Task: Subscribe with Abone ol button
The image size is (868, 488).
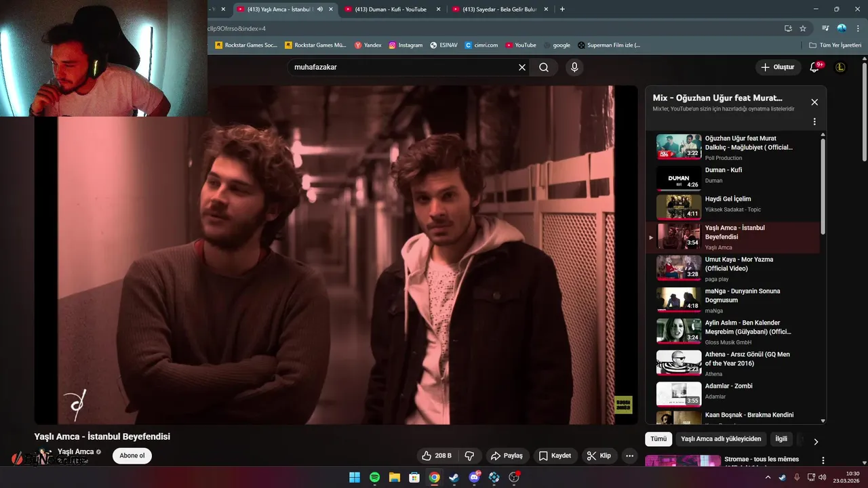Action: [132, 455]
